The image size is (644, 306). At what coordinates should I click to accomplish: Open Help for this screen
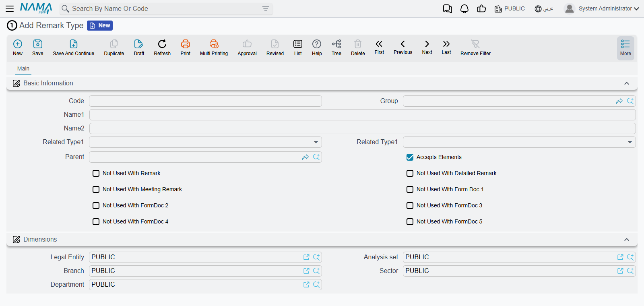[317, 44]
